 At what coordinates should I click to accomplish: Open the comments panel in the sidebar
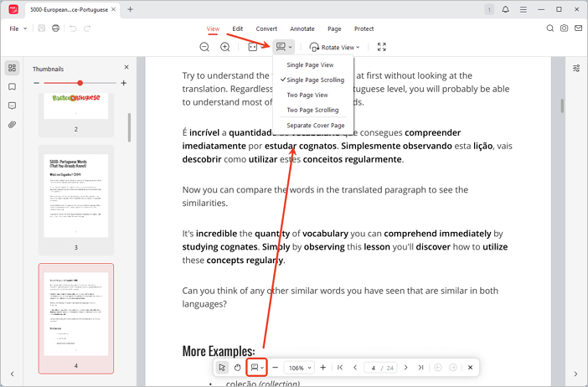coord(12,106)
